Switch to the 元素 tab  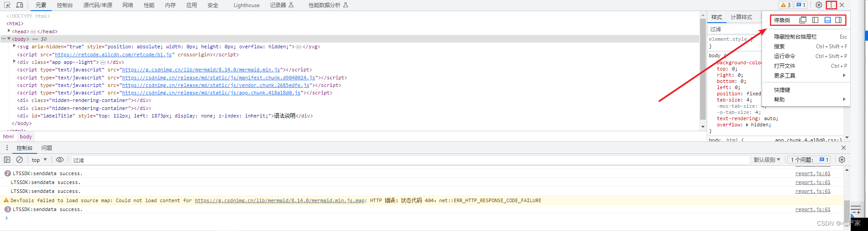tap(41, 5)
